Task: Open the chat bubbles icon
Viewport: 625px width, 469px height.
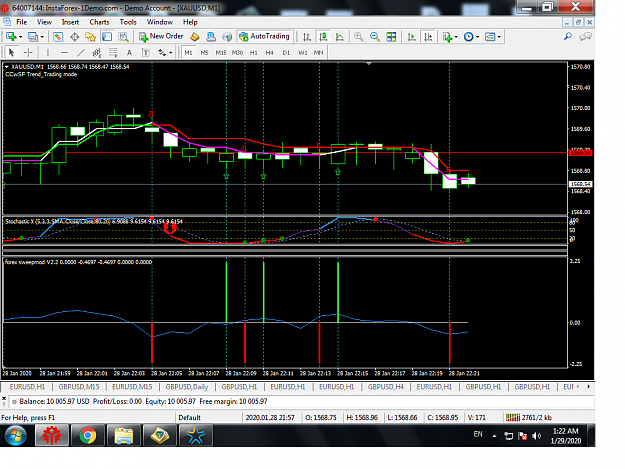Action: [x=585, y=37]
